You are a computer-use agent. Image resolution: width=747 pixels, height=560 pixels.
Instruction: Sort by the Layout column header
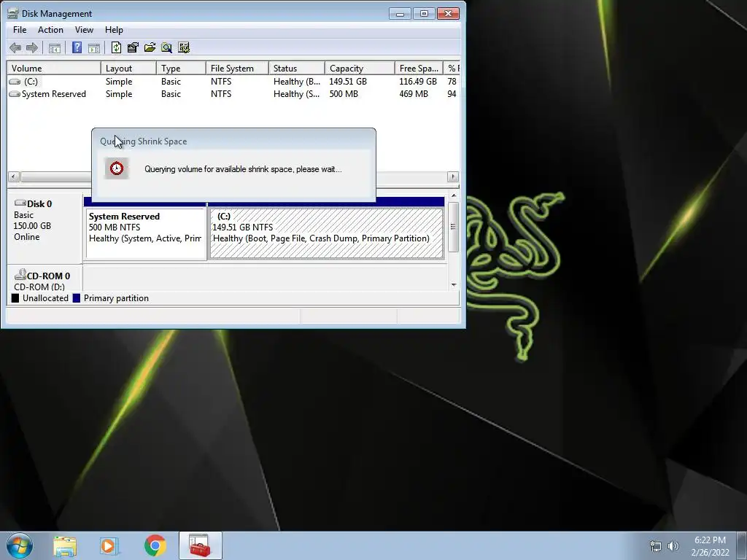(x=128, y=68)
